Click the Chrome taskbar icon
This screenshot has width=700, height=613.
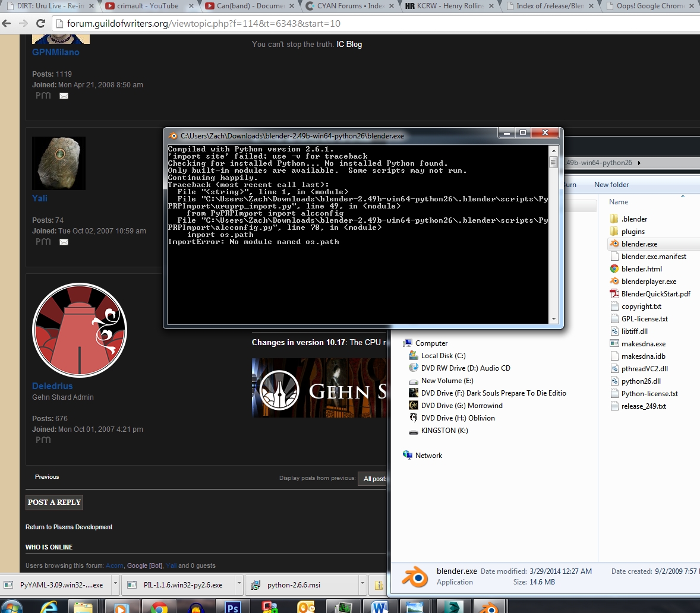pos(159,606)
